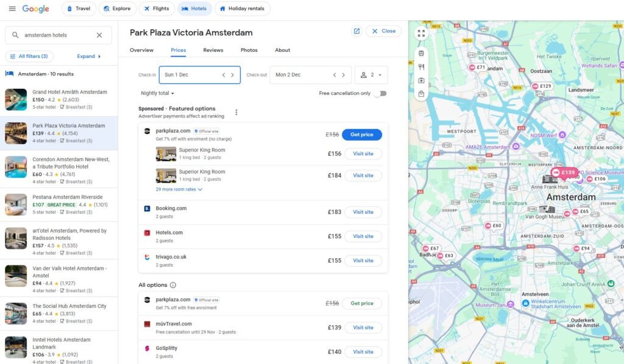Visit site for trivago.co.uk offer

[x=363, y=261]
